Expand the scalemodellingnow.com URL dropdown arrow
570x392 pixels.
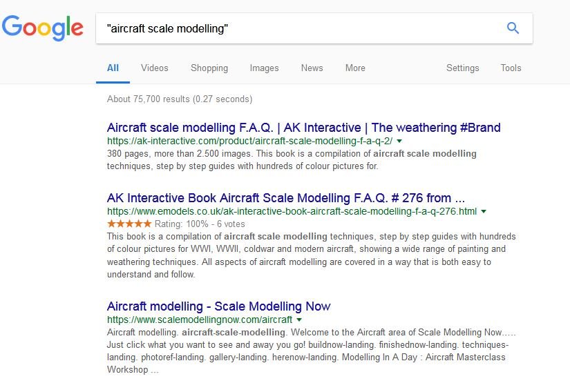(x=299, y=320)
